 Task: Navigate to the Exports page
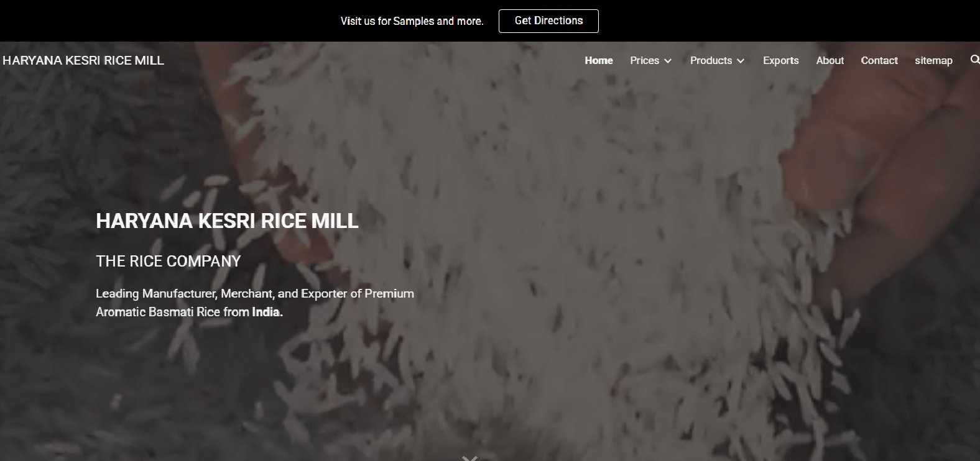pos(780,60)
